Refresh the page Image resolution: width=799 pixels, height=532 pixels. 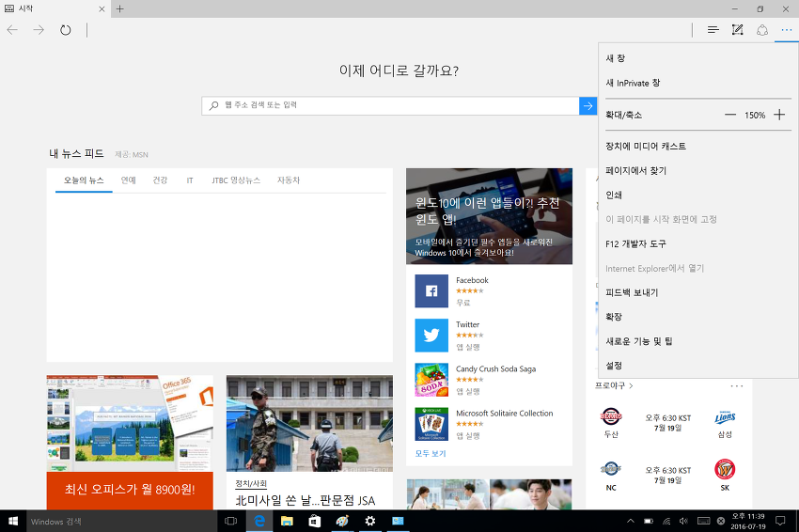pyautogui.click(x=65, y=30)
